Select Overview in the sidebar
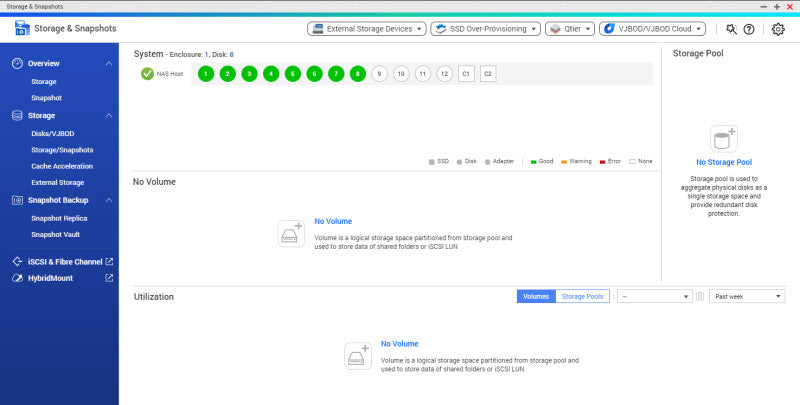The image size is (800, 405). 43,63
